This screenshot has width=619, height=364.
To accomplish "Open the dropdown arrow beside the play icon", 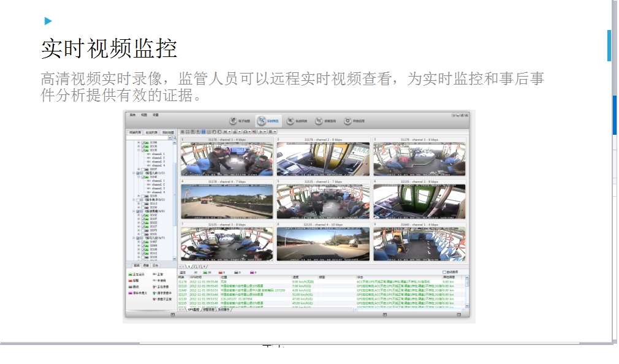I will pos(265,132).
